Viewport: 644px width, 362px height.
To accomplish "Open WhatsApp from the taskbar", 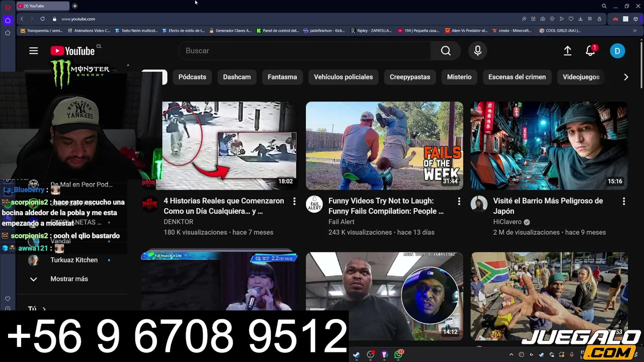I will [x=398, y=354].
